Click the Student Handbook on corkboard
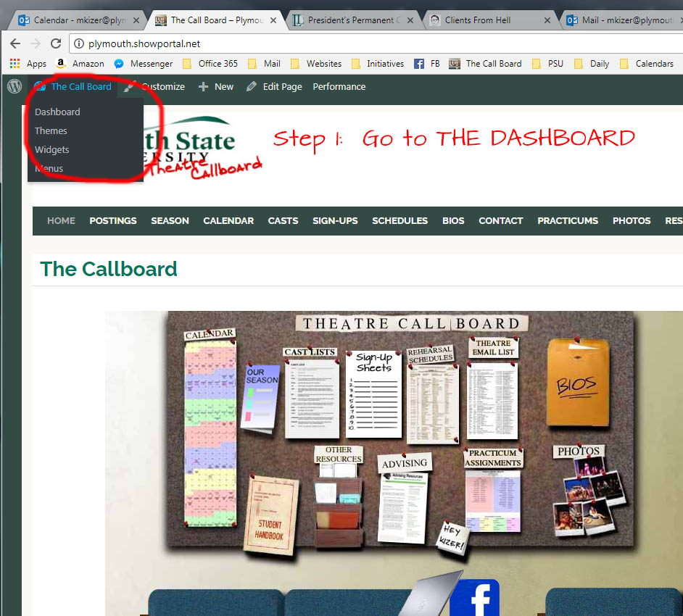 (x=270, y=515)
